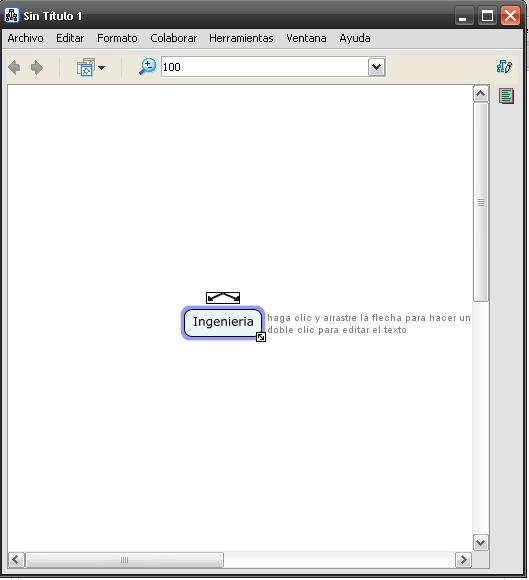Image resolution: width=529 pixels, height=580 pixels.
Task: Click the zoom magnifier icon
Action: tap(147, 67)
